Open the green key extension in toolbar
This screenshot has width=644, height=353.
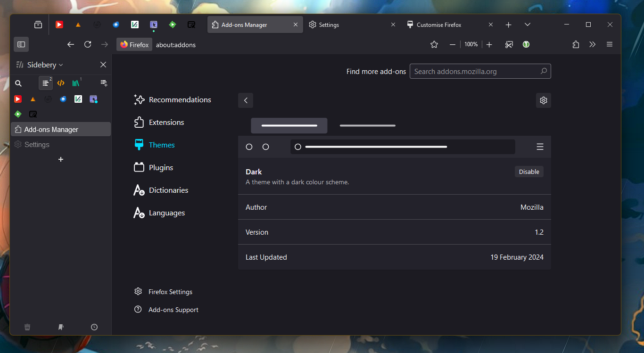coord(526,44)
